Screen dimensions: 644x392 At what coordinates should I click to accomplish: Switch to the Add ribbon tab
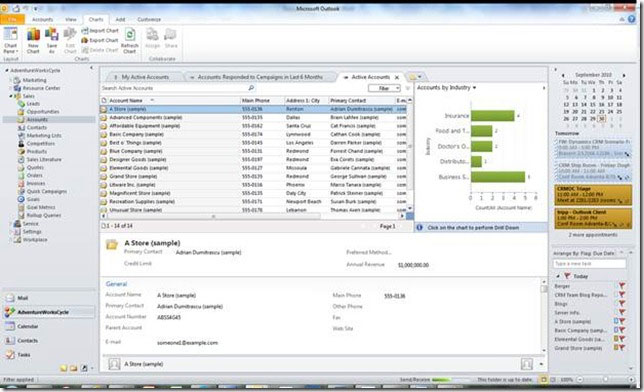coord(120,19)
